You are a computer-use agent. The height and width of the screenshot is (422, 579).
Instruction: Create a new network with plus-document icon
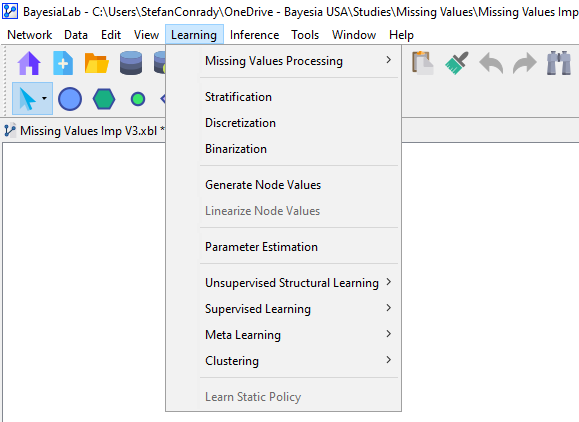63,64
